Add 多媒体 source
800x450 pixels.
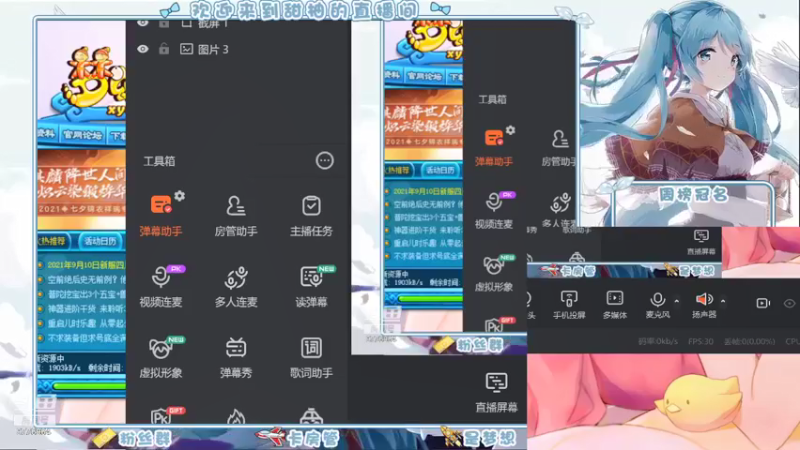click(615, 304)
